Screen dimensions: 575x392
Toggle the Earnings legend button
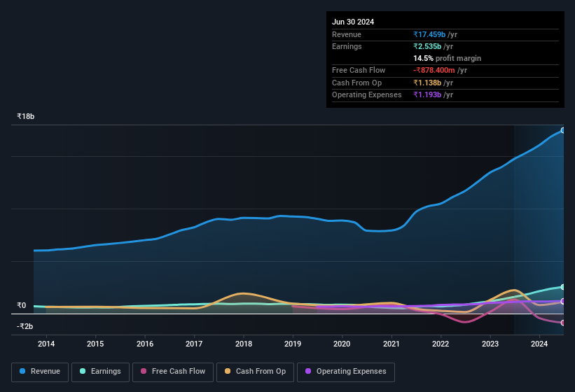100,372
